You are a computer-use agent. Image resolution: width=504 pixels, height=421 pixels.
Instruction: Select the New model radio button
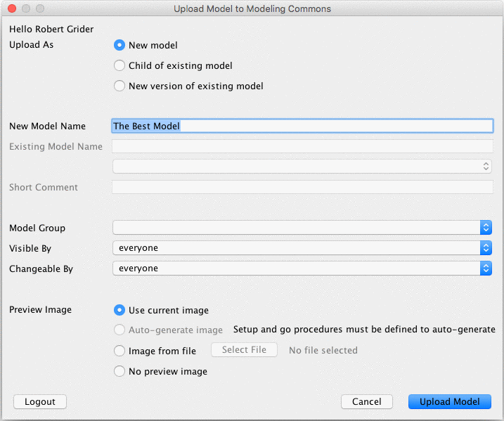pos(119,46)
